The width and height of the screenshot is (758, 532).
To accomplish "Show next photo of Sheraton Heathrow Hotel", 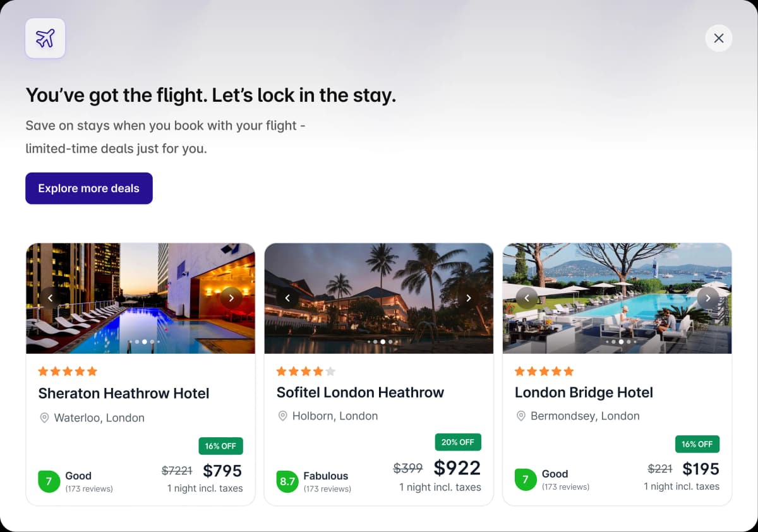I will 231,298.
